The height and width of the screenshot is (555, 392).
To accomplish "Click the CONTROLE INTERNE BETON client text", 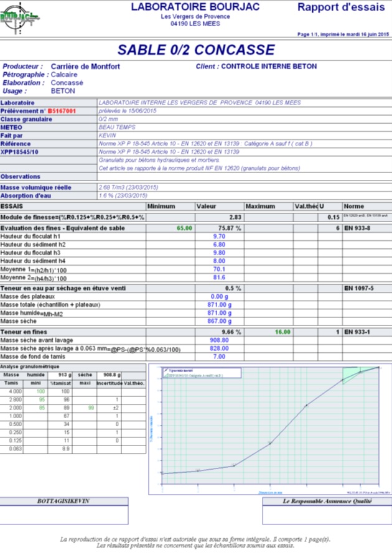I will (269, 66).
